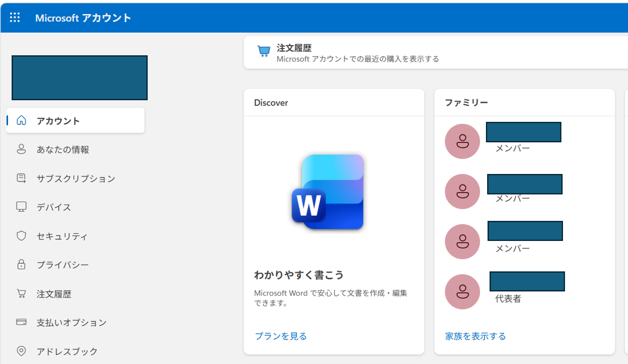The image size is (628, 364).
Task: Click the cart icon beside sidebar 注文履歴
Action: click(21, 293)
